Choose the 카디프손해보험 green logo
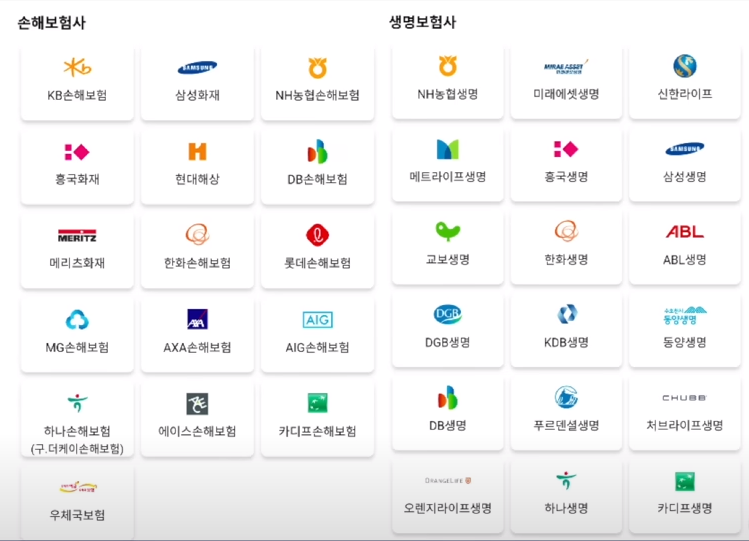The height and width of the screenshot is (541, 749). click(318, 403)
